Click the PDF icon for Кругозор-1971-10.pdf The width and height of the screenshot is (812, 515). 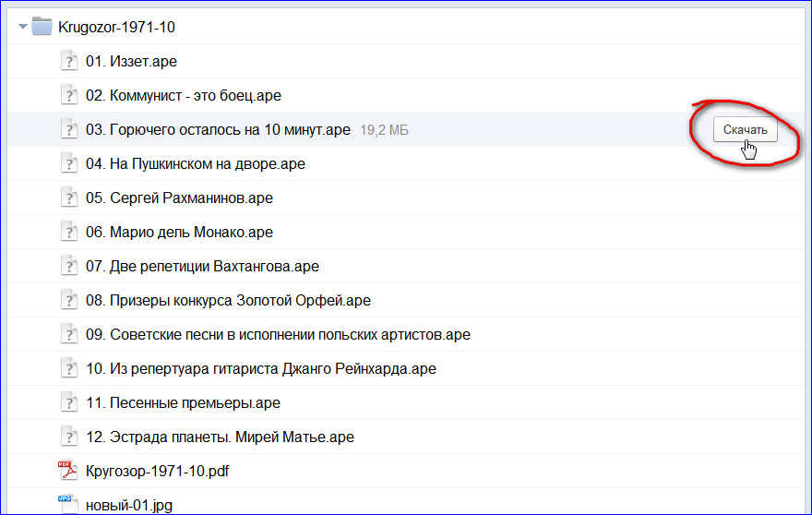click(x=69, y=471)
